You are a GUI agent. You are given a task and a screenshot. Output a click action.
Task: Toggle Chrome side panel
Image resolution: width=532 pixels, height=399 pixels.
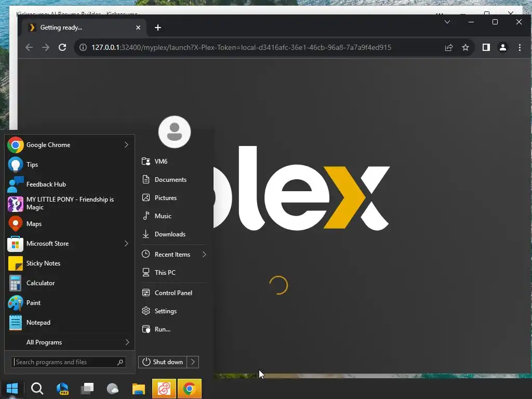click(486, 47)
